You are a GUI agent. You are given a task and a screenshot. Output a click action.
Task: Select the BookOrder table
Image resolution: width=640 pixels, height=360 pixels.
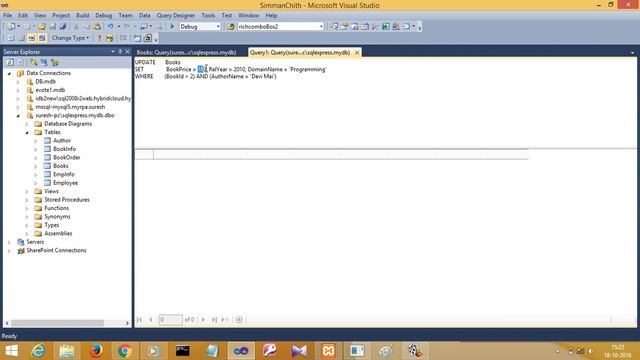[x=67, y=158]
